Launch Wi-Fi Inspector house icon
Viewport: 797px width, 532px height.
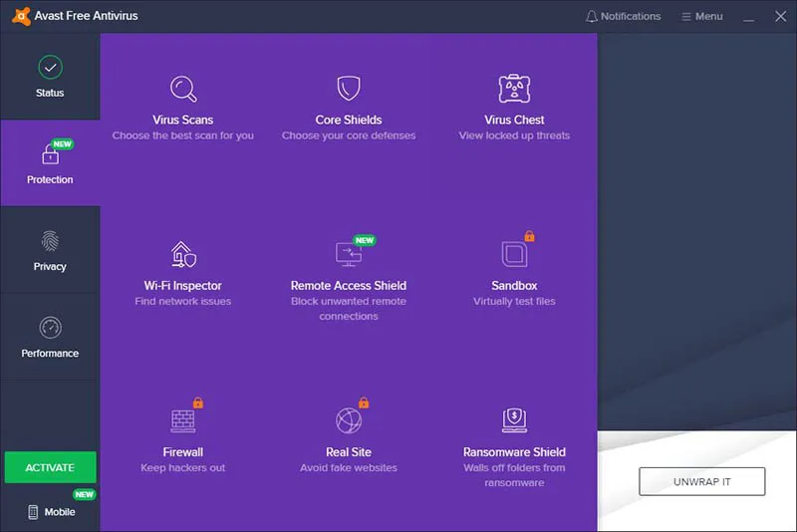(x=182, y=255)
